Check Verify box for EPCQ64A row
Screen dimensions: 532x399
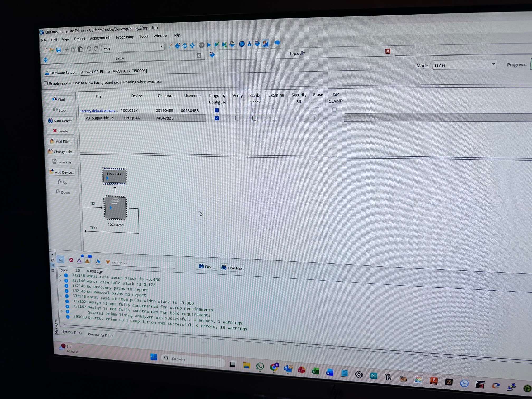237,118
